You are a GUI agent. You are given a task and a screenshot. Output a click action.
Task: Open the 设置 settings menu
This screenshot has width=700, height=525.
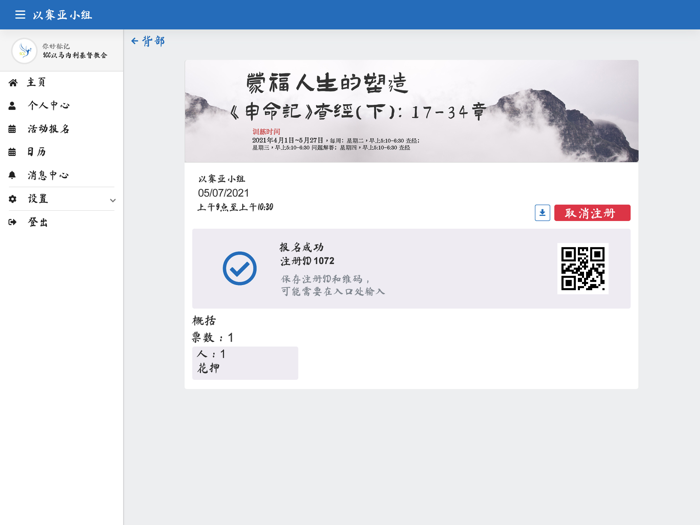pos(62,199)
